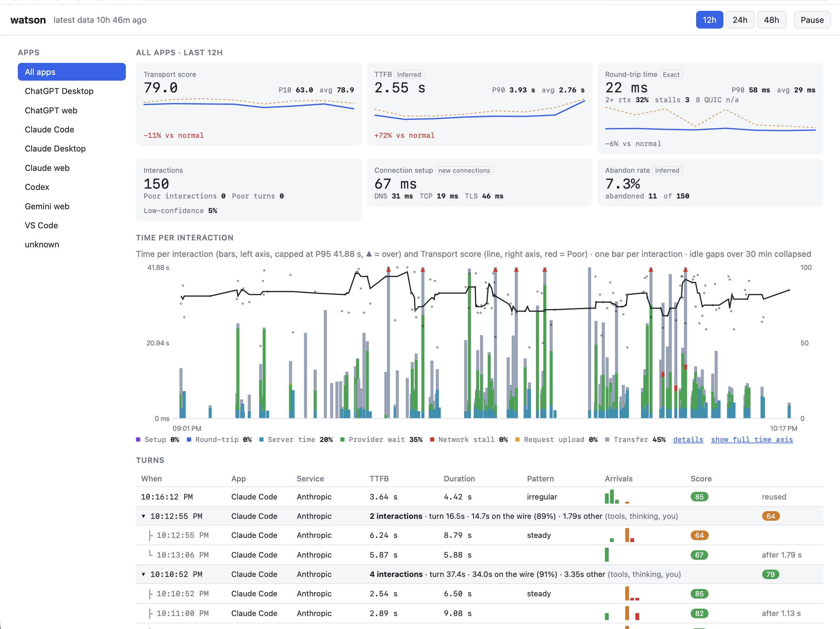Click the reused label in first turn row

(774, 497)
